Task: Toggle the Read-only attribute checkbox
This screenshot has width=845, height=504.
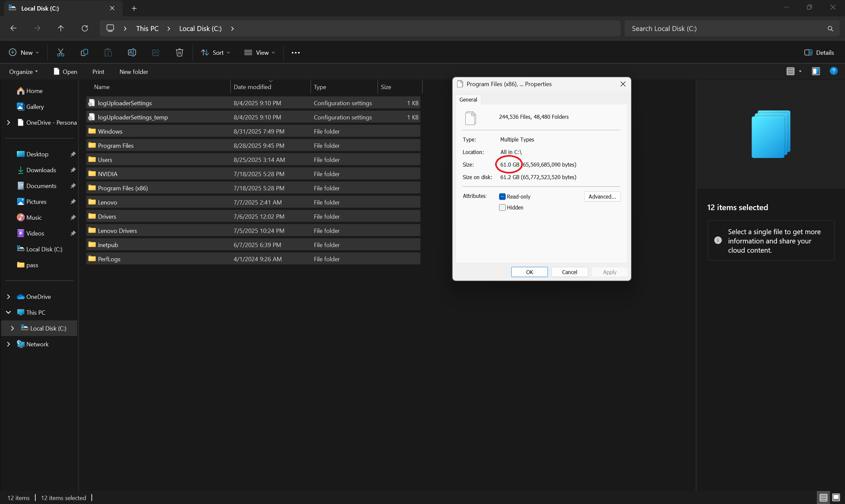Action: pos(502,197)
